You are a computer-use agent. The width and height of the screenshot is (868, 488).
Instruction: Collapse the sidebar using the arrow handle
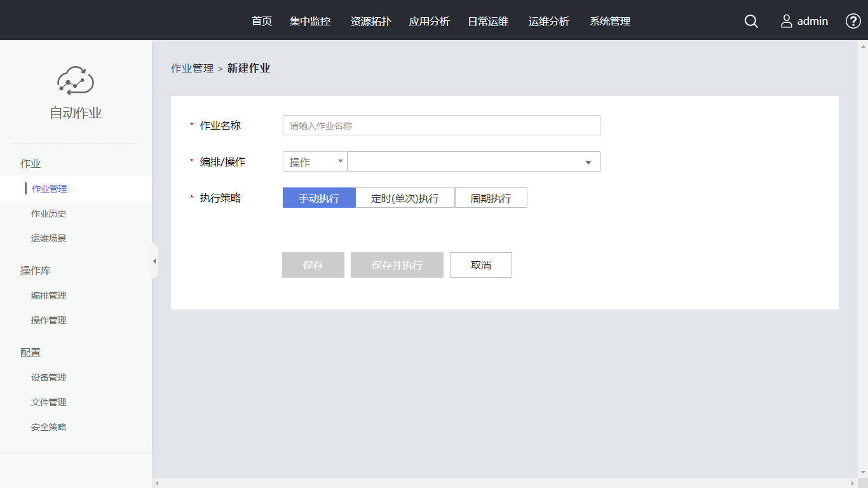click(154, 261)
